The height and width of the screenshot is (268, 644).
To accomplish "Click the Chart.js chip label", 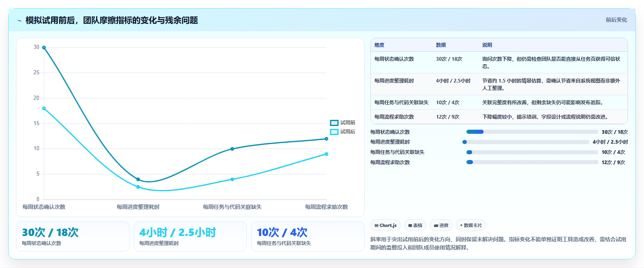I will (388, 225).
